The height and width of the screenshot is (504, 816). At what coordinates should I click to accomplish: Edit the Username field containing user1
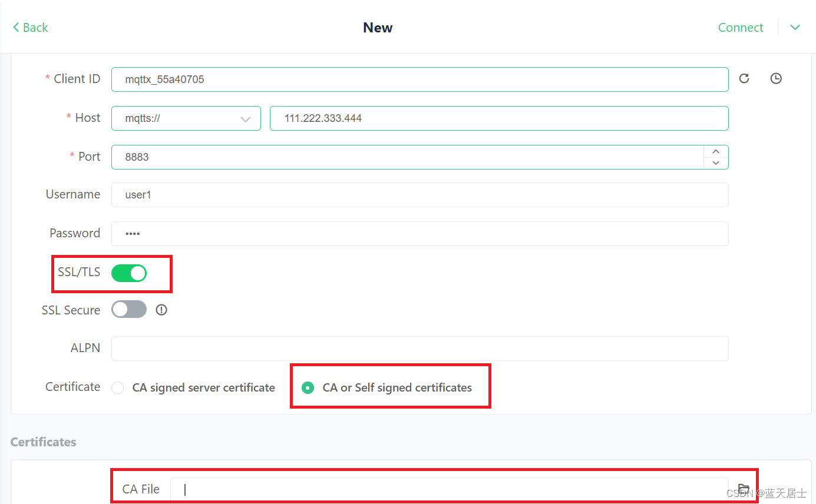tap(420, 195)
